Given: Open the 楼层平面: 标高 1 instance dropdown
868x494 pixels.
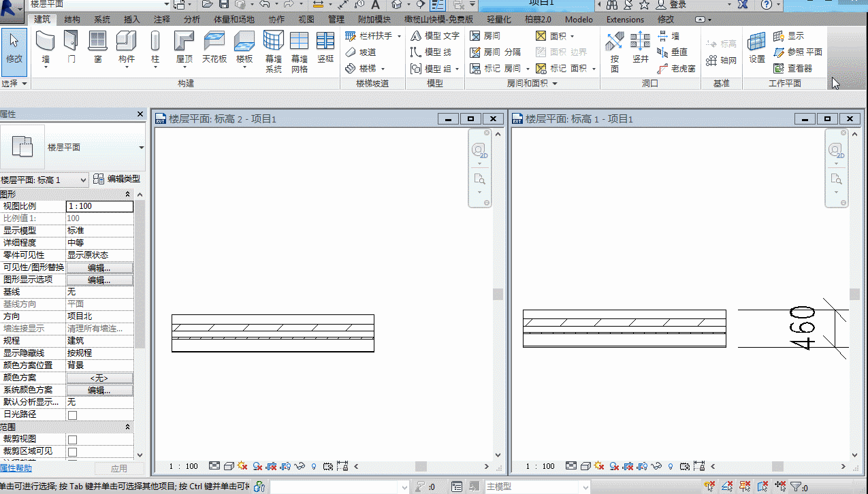Looking at the screenshot, I should click(x=44, y=180).
